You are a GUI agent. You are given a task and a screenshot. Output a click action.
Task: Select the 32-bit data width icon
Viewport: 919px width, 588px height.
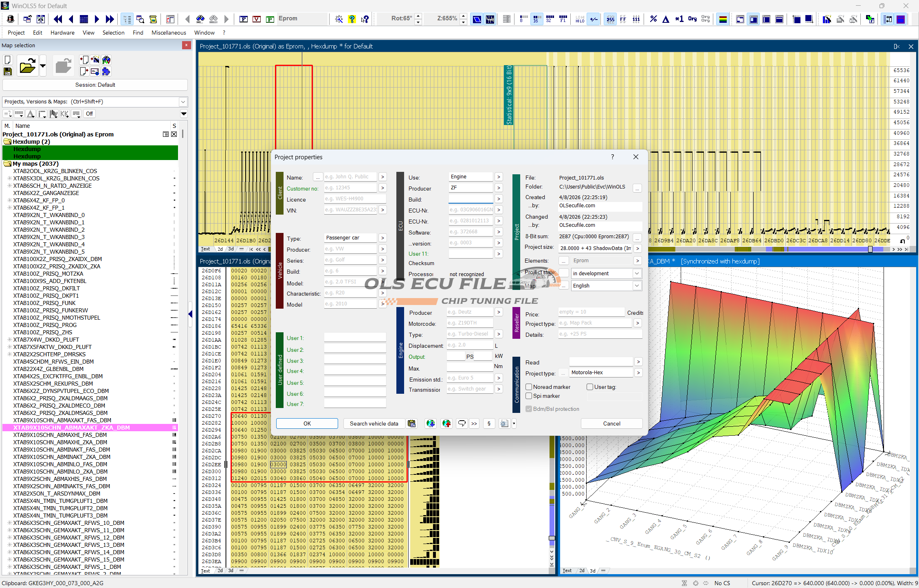point(550,19)
